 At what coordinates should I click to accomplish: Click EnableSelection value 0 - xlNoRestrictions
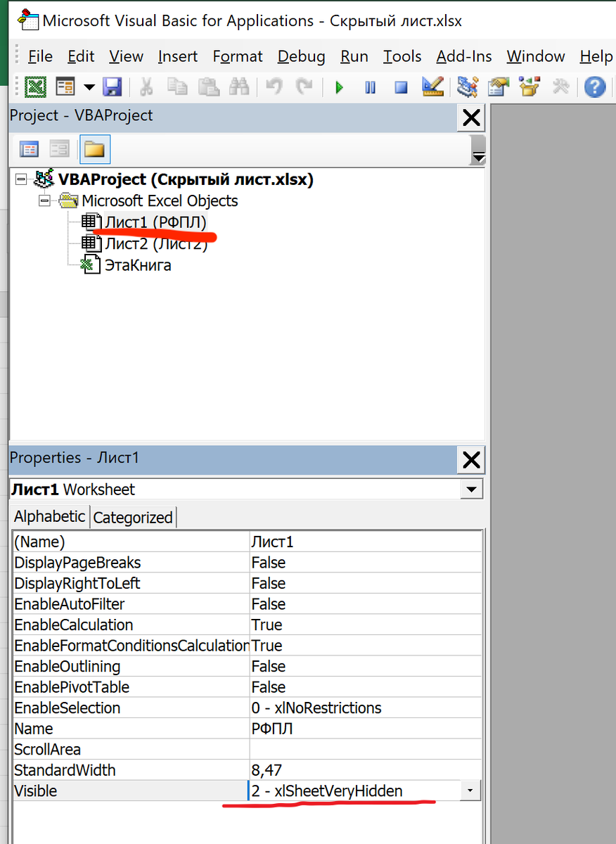point(365,708)
